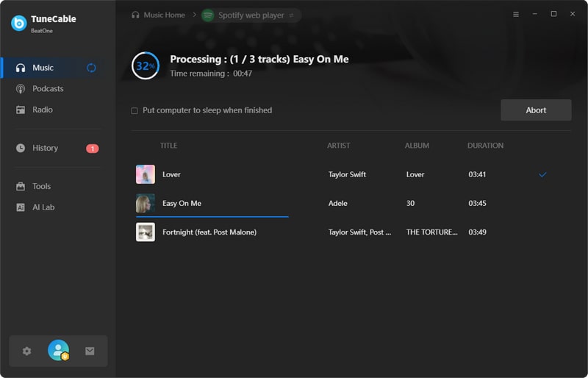The image size is (588, 378).
Task: Click Taylor Swift artist in Lover row
Action: click(347, 174)
